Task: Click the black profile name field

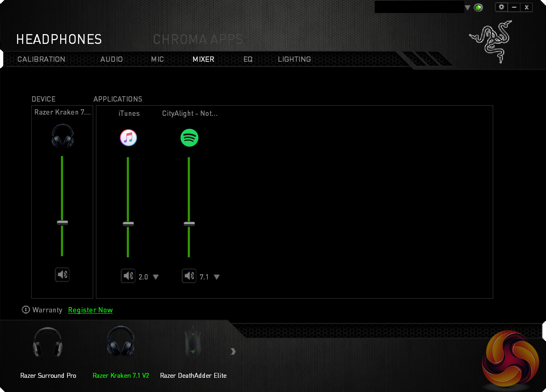Action: coord(419,7)
